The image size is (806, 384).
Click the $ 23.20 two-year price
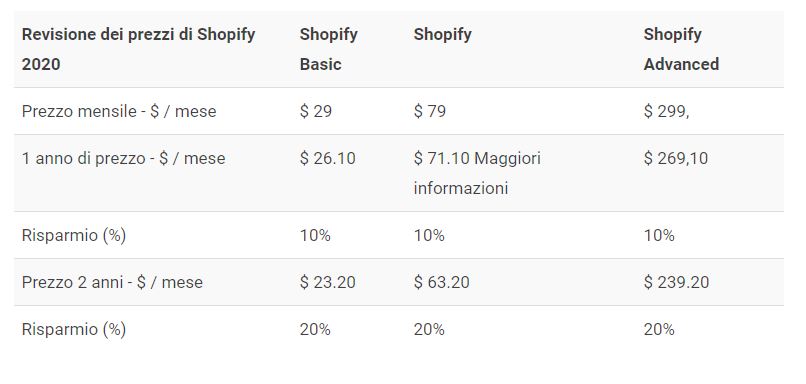pos(327,282)
